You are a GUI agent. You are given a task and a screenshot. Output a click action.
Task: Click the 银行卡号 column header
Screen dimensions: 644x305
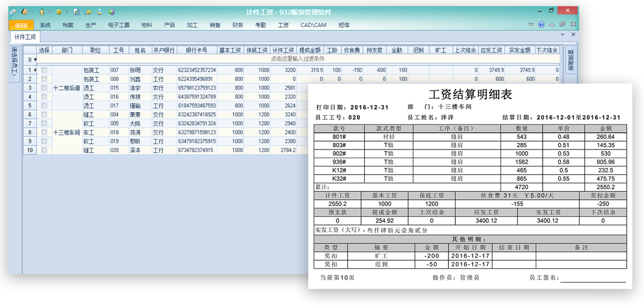(x=197, y=50)
